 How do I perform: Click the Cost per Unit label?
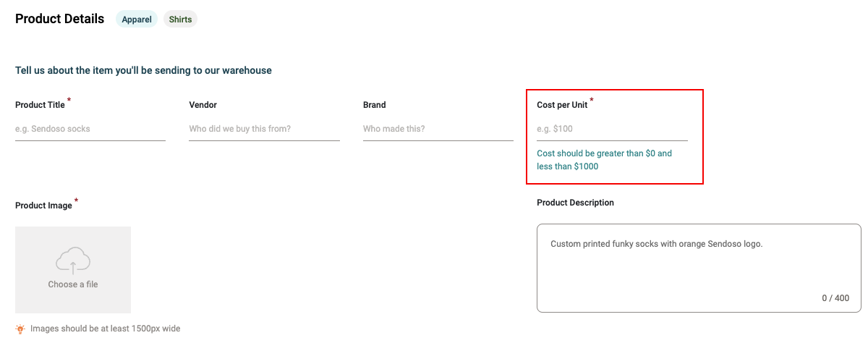click(562, 105)
